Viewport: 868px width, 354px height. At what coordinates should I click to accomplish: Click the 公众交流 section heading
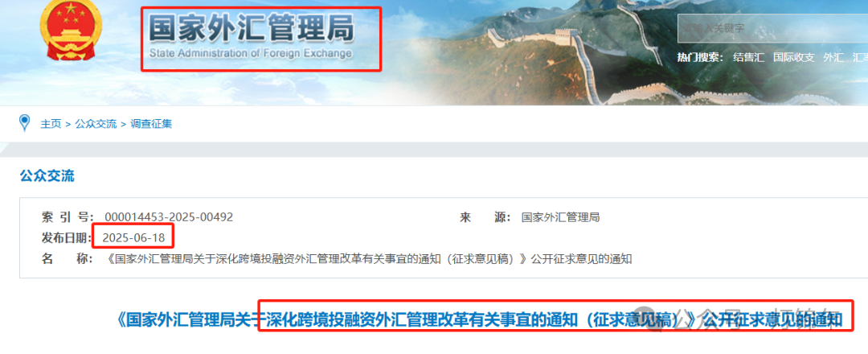click(47, 176)
